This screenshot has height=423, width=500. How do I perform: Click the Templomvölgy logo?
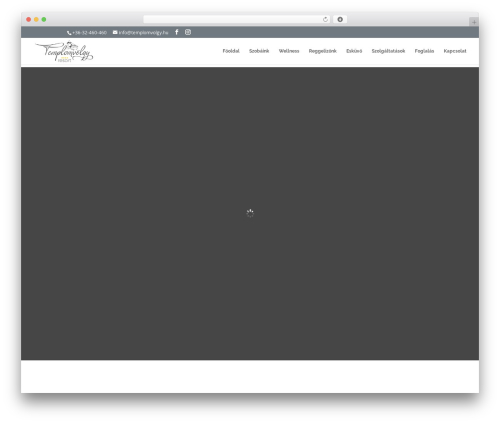(64, 52)
